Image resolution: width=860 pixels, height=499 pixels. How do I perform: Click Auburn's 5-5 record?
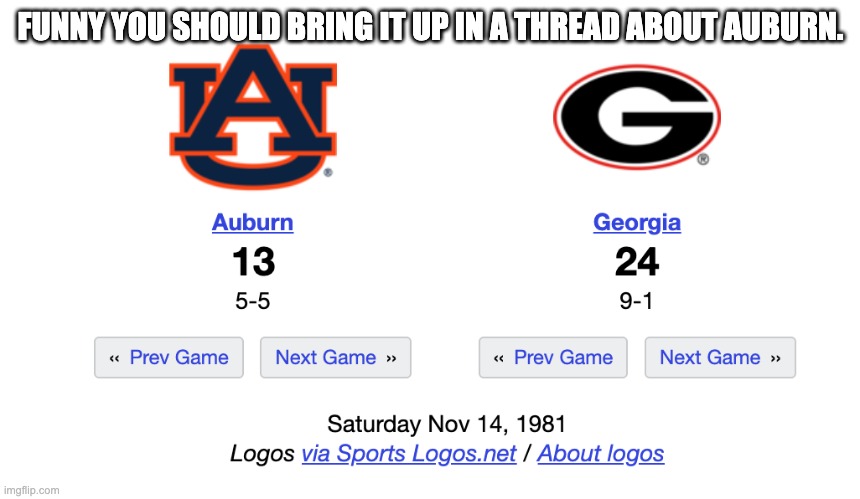(x=252, y=301)
